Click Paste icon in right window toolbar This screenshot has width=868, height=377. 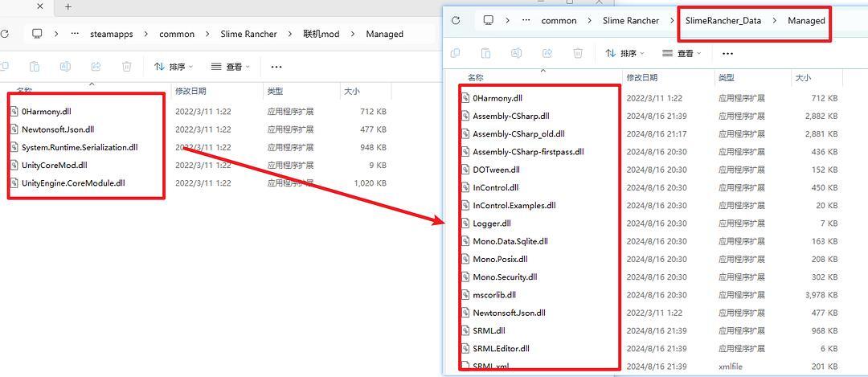coord(485,53)
